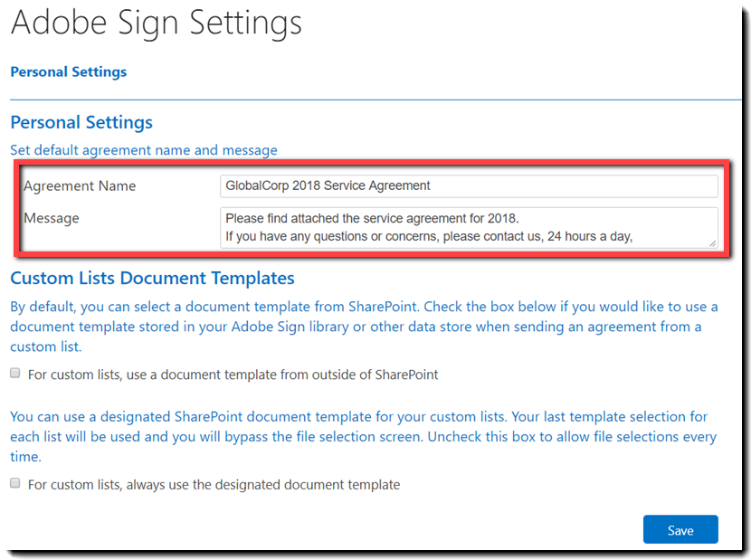Viewport: 751px width, 560px height.
Task: Grab the Message box resize handle
Action: pyautogui.click(x=713, y=242)
